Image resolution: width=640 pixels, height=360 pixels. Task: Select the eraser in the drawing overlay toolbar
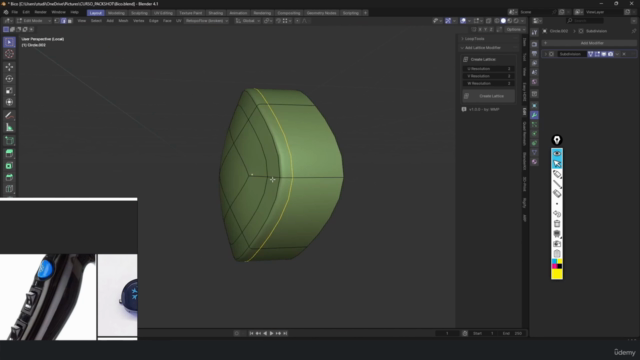(x=557, y=193)
